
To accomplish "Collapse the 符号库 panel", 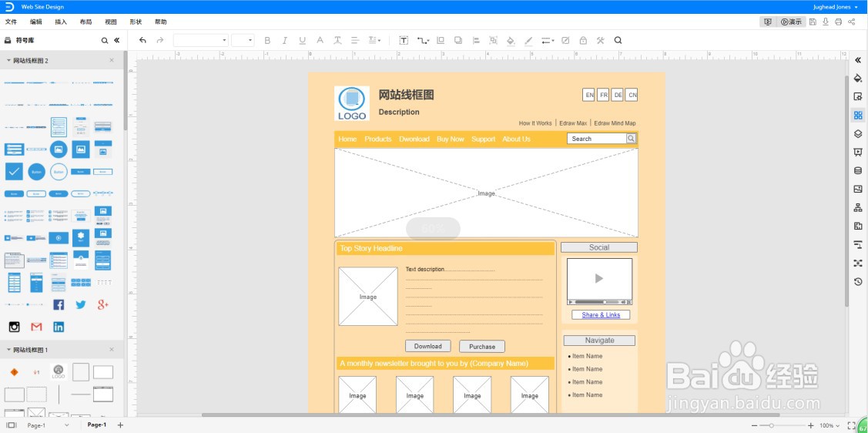I will [x=117, y=40].
